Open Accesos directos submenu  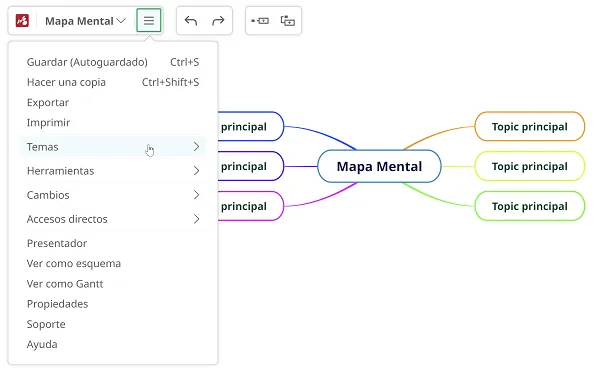(113, 219)
